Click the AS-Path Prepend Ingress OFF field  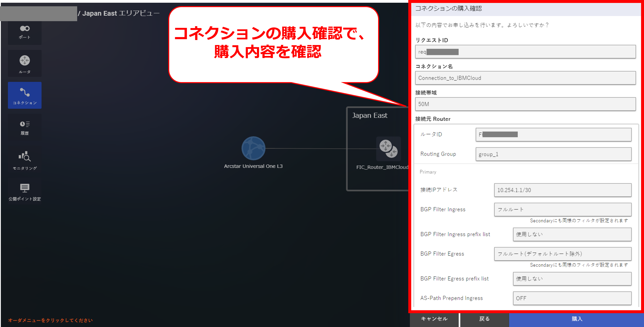click(x=572, y=298)
